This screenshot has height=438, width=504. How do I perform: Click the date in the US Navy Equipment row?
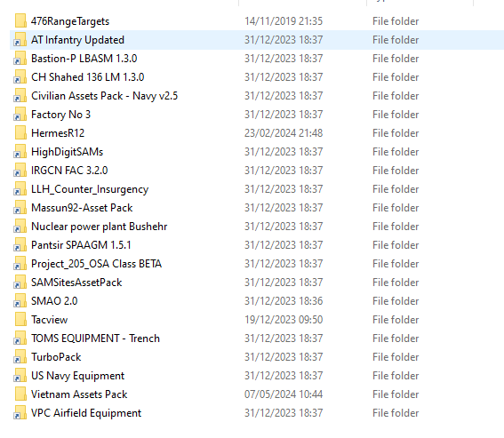(284, 375)
